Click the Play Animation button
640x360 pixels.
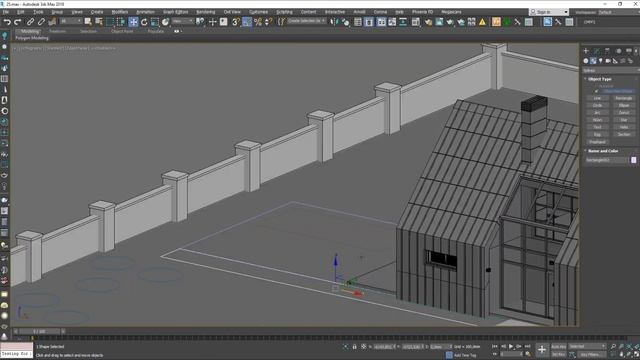(511, 347)
